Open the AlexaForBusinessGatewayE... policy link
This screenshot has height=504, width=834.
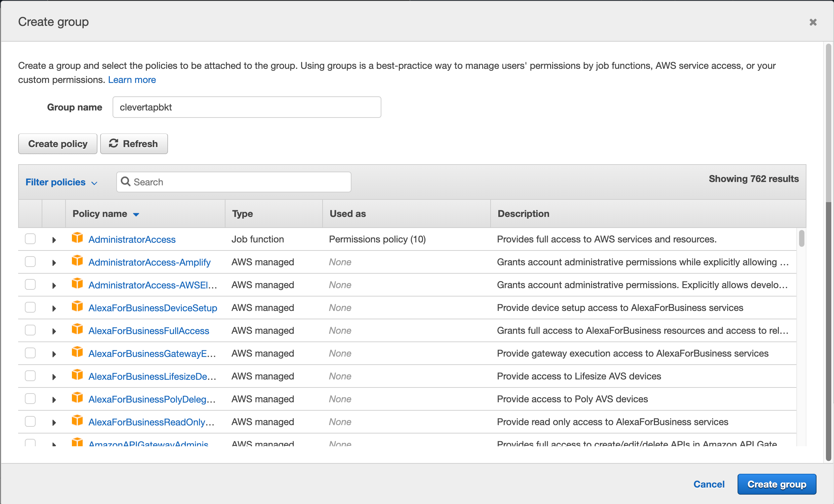[152, 354]
